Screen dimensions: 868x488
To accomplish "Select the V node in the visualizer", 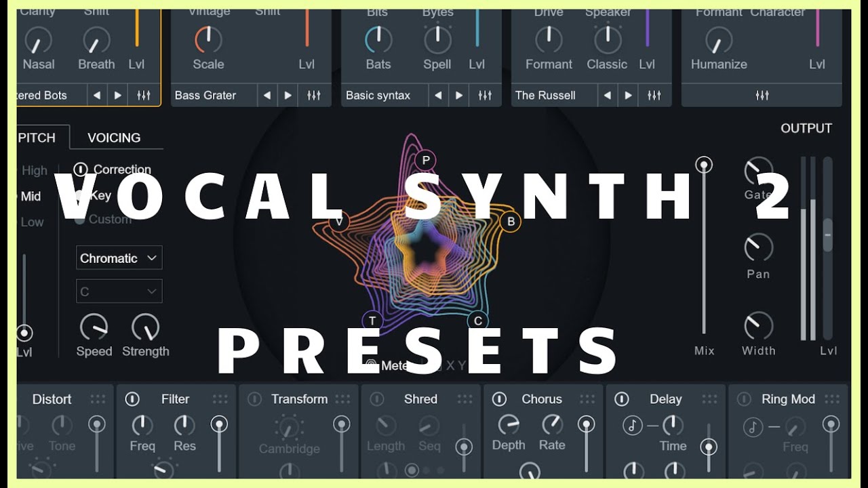I will 338,221.
